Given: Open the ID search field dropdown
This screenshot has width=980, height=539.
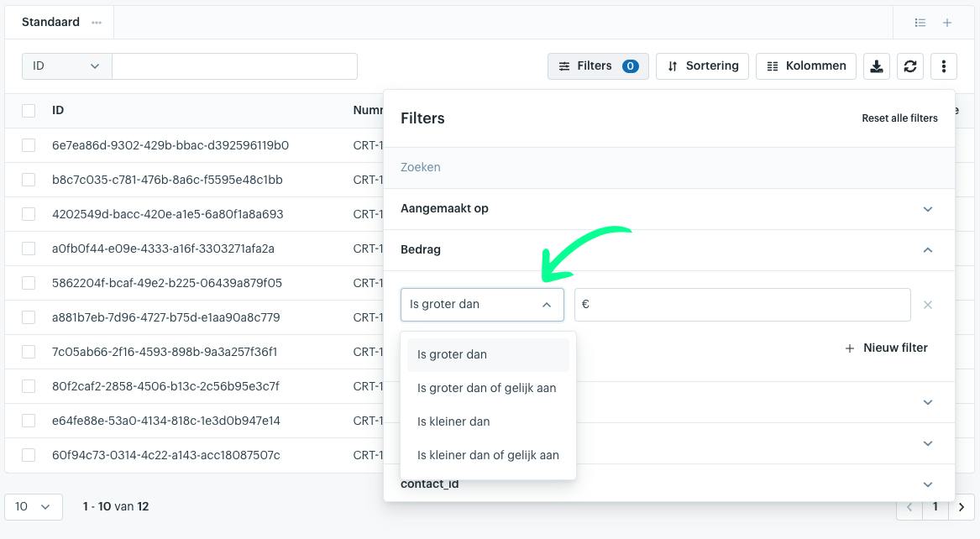Looking at the screenshot, I should (x=67, y=66).
